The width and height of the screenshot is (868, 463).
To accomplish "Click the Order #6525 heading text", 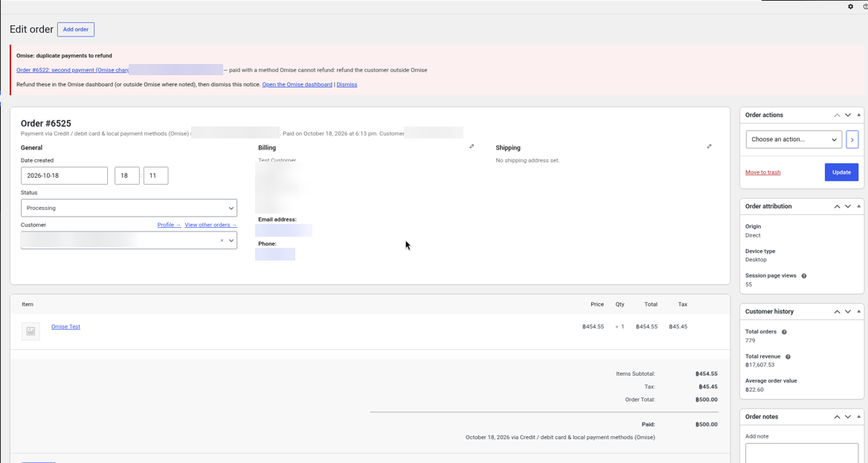I will 46,124.
